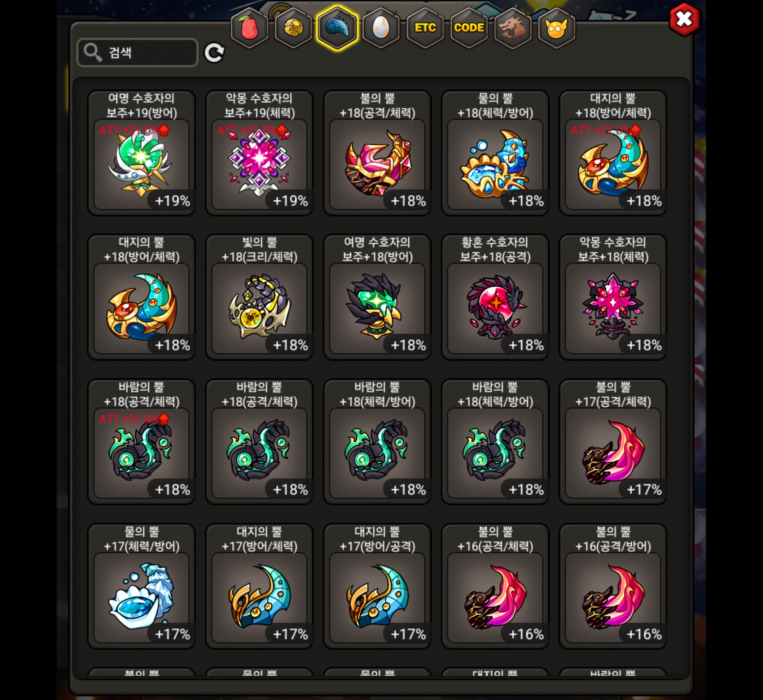Pick 불의 뿔 +16(공격/방어) item

613,586
